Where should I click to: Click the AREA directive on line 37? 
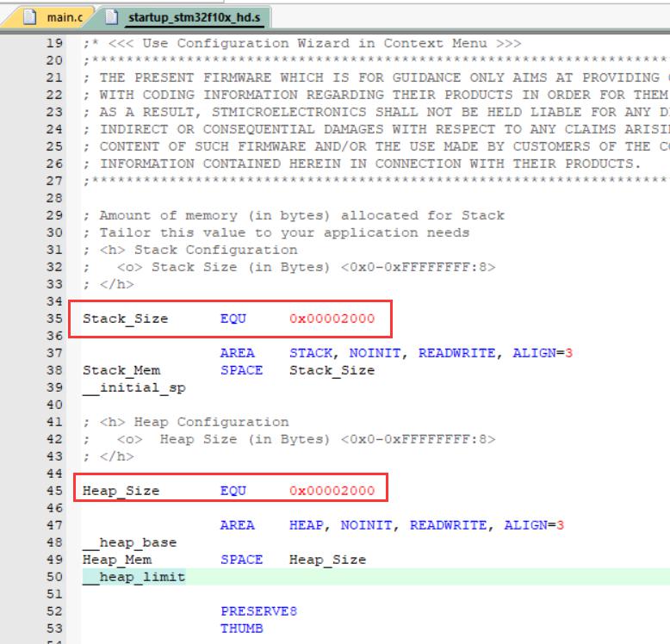tap(238, 353)
